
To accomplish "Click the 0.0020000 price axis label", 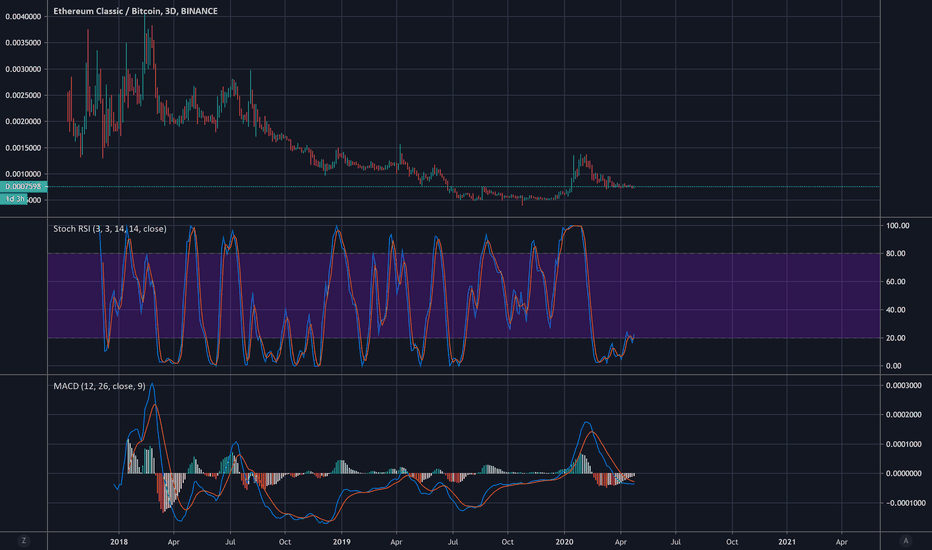I will pyautogui.click(x=23, y=121).
